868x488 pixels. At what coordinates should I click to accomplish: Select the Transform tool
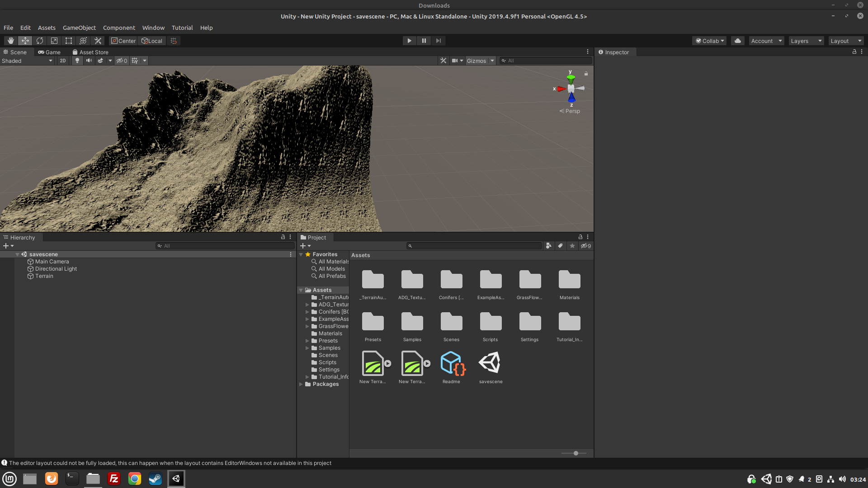point(83,41)
